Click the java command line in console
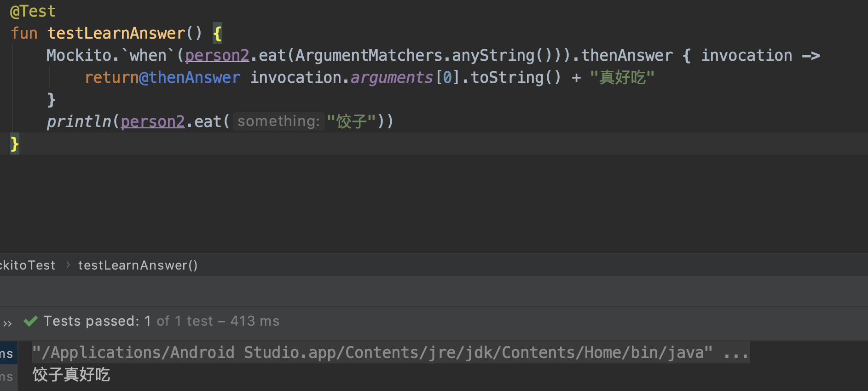The width and height of the screenshot is (868, 391). tap(372, 352)
